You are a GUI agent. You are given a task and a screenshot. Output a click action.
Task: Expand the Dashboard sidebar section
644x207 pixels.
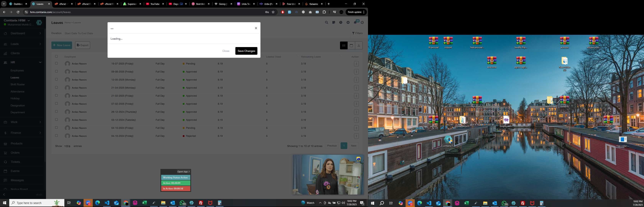(23, 33)
